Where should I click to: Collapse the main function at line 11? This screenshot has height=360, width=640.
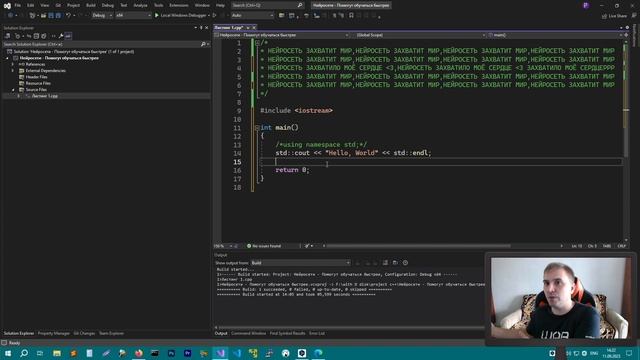257,128
